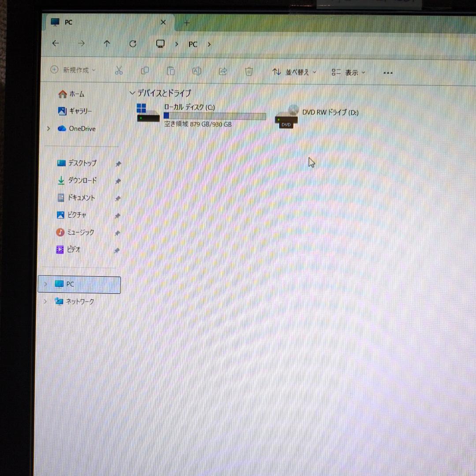Click the Rename icon in toolbar

click(x=197, y=71)
